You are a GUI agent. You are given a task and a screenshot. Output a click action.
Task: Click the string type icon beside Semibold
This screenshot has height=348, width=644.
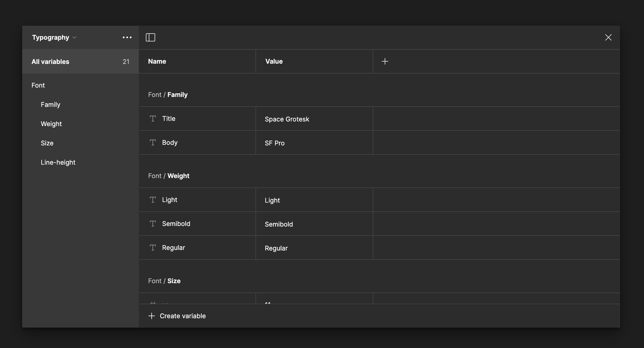click(153, 224)
